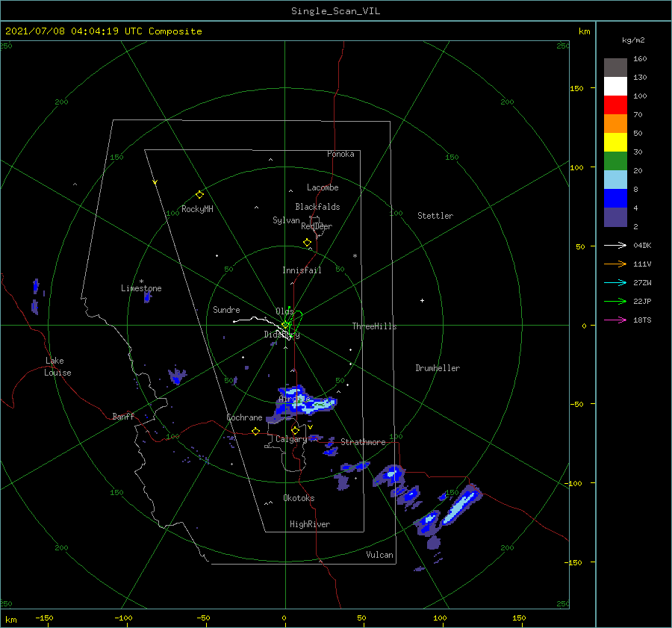Viewport: 672px width, 628px height.
Task: Click the cyan 27ZW arrow legend icon
Action: point(615,282)
